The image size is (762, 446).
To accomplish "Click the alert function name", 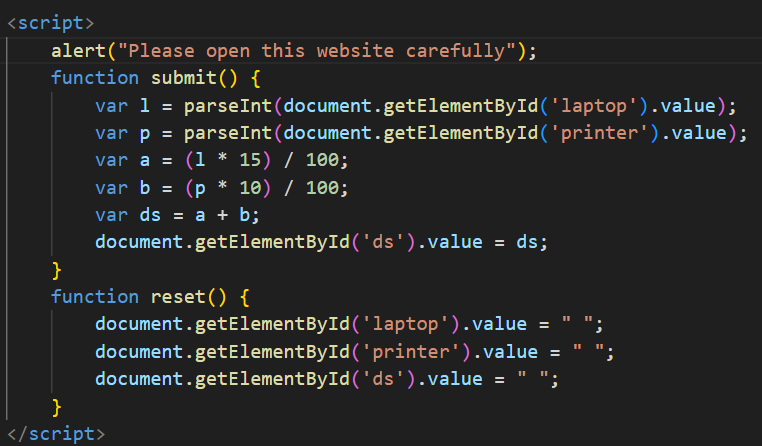I will pos(78,50).
